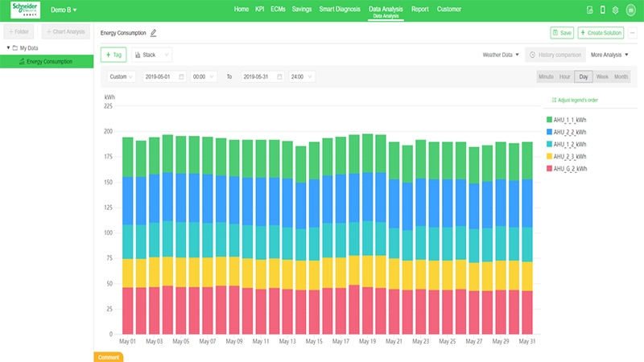Image resolution: width=644 pixels, height=362 pixels.
Task: Collapse the My Data folder tree
Action: [7, 48]
